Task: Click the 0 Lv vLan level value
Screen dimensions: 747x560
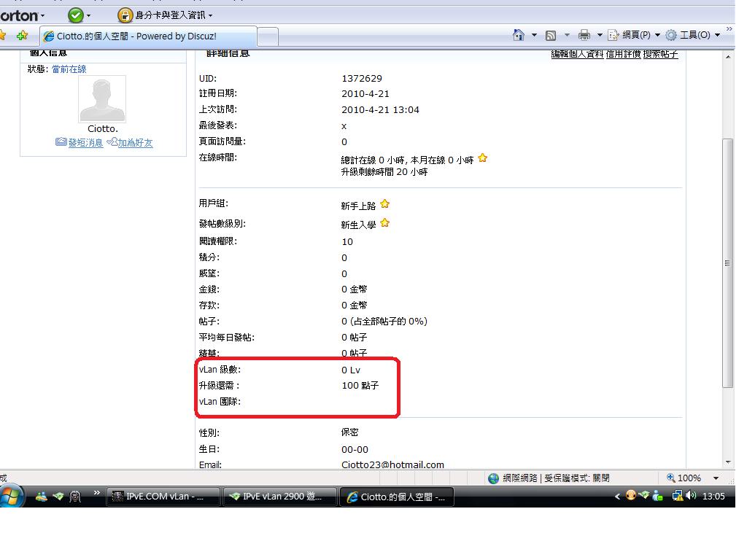Action: (x=351, y=370)
